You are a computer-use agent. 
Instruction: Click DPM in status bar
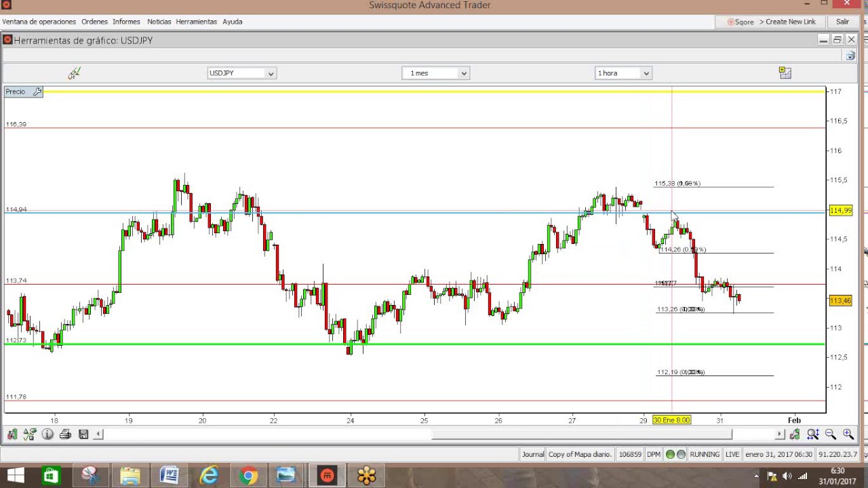pyautogui.click(x=654, y=454)
